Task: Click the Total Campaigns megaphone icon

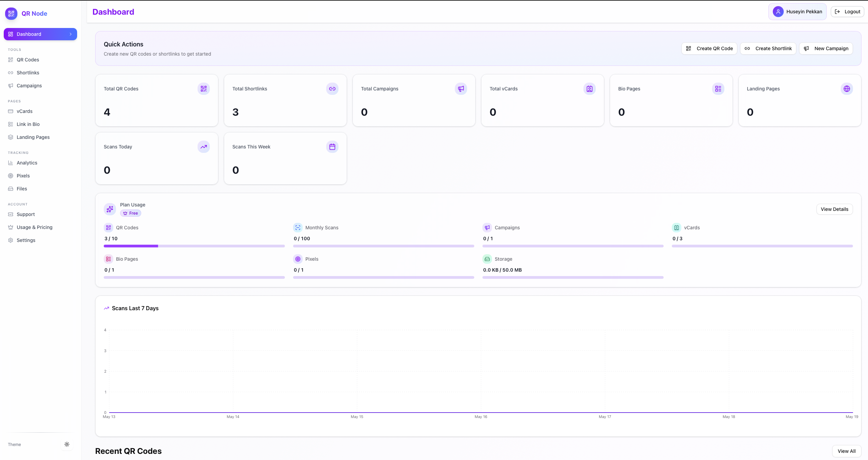Action: point(461,89)
